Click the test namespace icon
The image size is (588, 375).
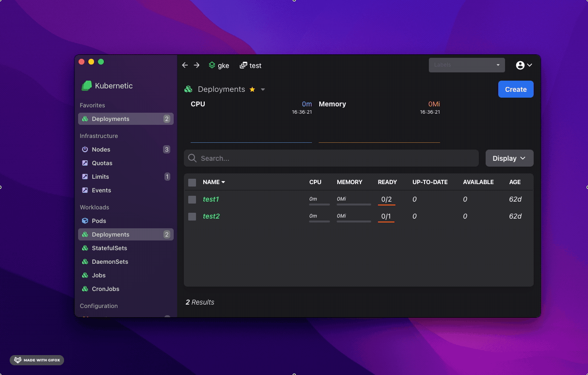pyautogui.click(x=244, y=65)
